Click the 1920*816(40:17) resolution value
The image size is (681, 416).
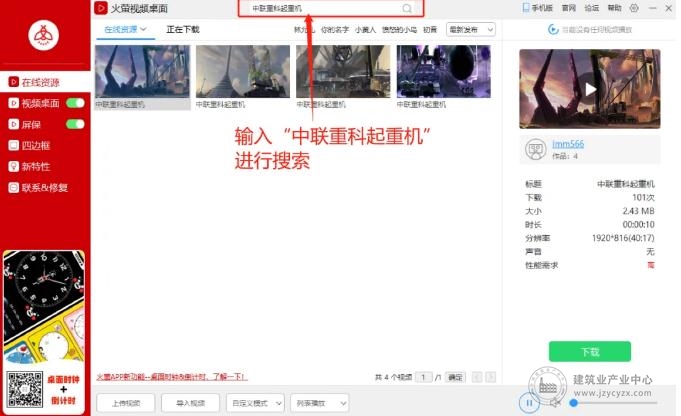(623, 238)
